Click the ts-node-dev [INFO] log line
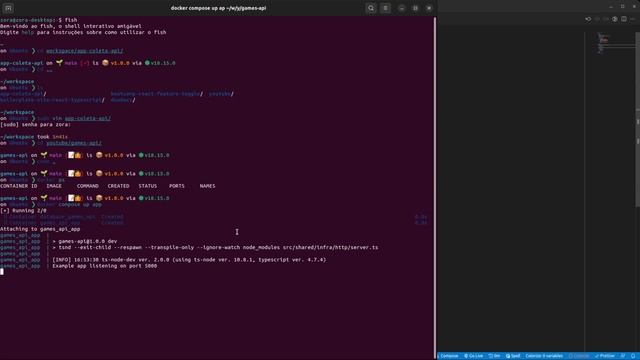 pyautogui.click(x=189, y=260)
